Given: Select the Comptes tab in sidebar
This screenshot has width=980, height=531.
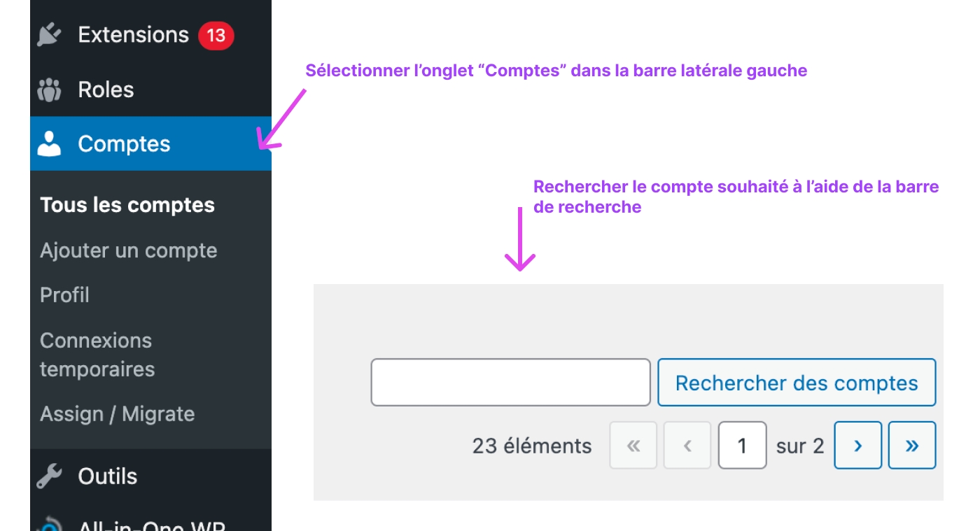Looking at the screenshot, I should pos(150,143).
